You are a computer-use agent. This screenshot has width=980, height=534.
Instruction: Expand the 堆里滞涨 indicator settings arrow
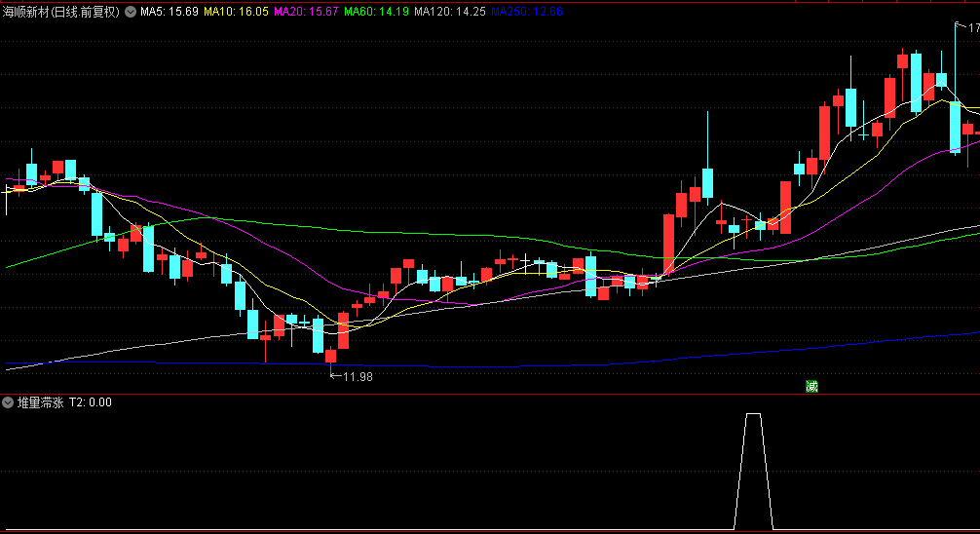tap(8, 402)
